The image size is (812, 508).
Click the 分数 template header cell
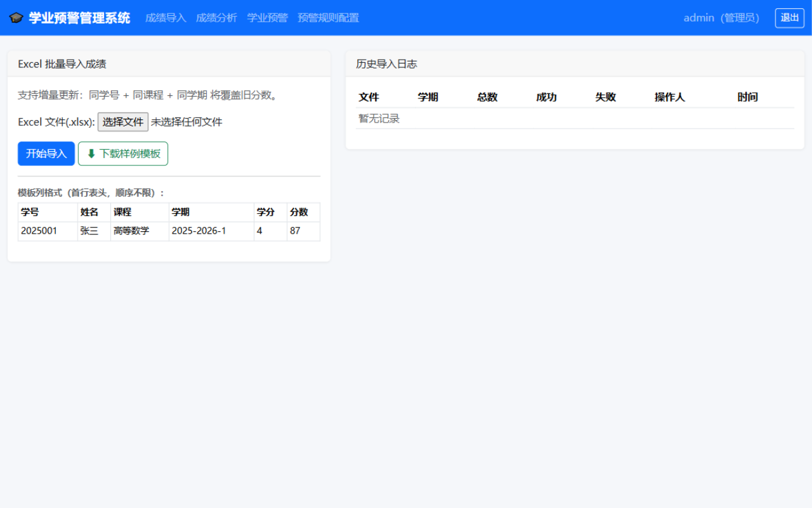tap(303, 212)
